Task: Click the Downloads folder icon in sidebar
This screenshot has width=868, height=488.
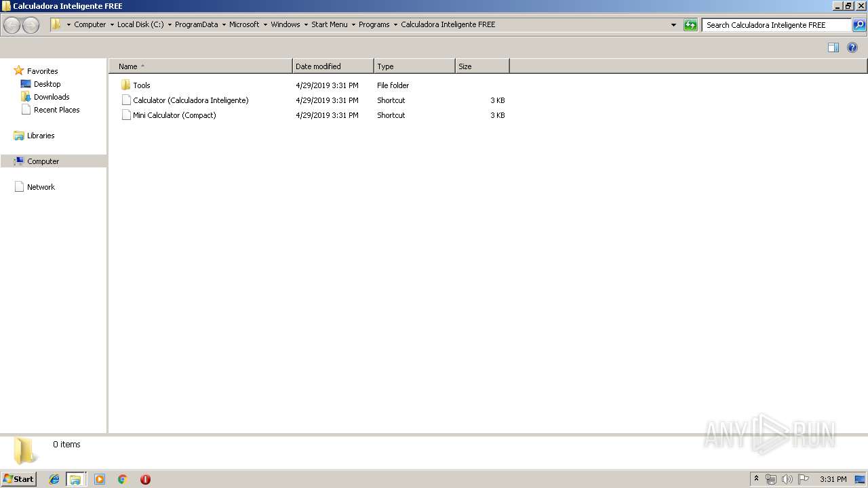Action: pyautogui.click(x=26, y=97)
